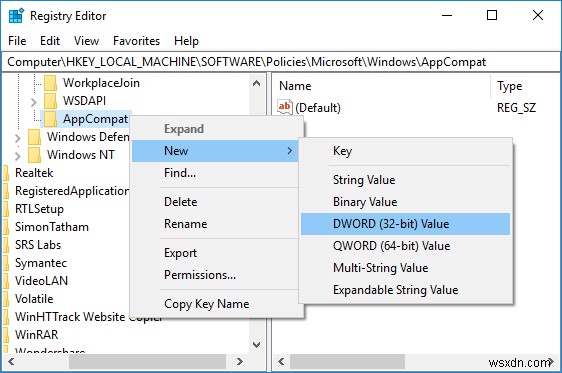Image resolution: width=562 pixels, height=373 pixels.
Task: Click the (Default) string value icon
Action: pos(285,107)
